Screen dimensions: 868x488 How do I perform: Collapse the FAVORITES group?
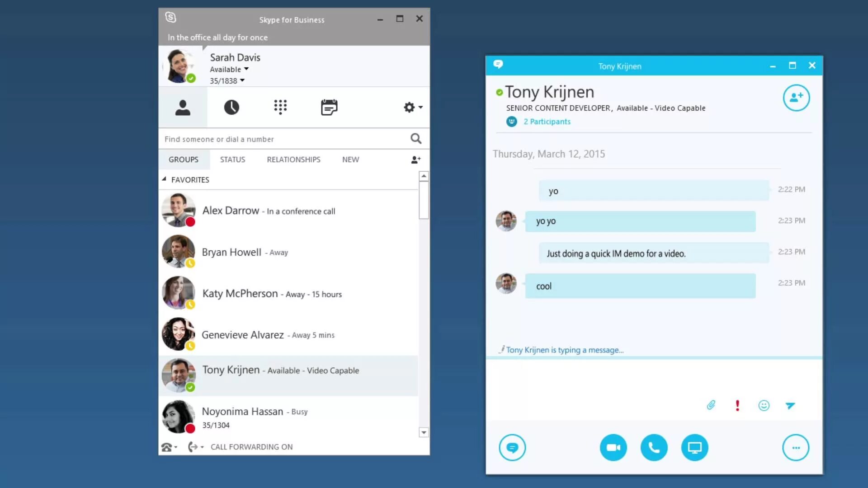coord(164,179)
